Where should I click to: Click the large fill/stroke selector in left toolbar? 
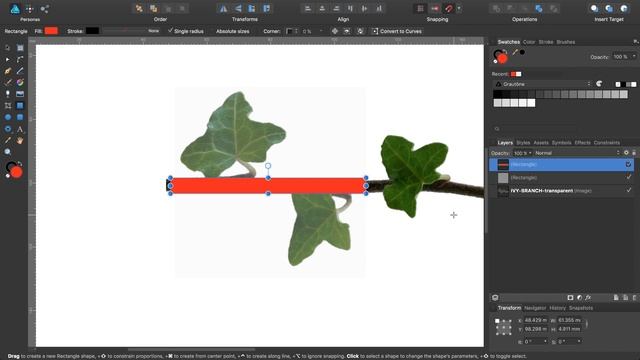tap(14, 170)
